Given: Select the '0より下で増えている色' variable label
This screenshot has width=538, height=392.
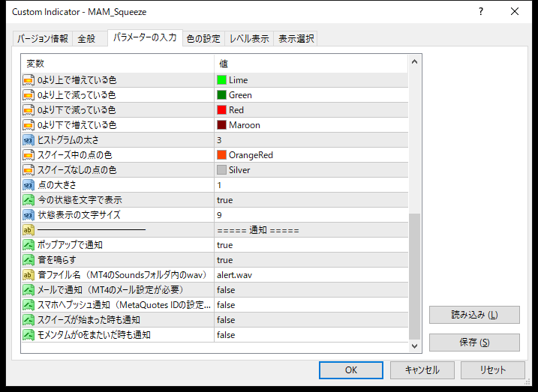Looking at the screenshot, I should point(77,125).
